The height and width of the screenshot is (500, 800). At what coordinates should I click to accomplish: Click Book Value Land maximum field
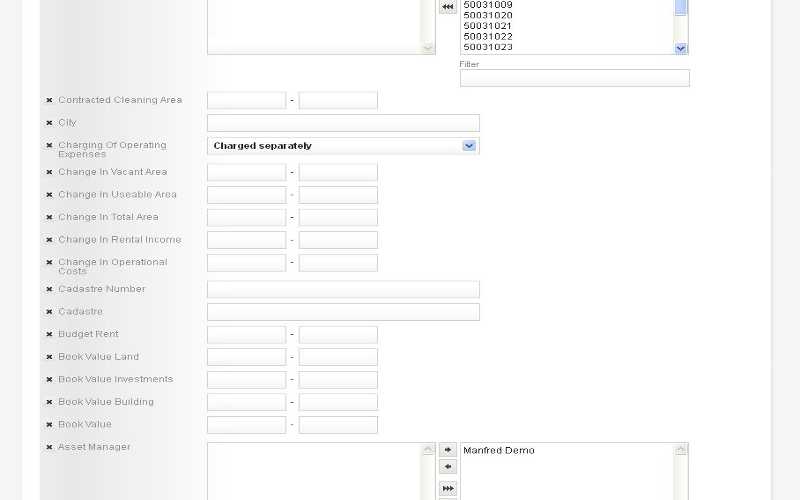pos(338,357)
